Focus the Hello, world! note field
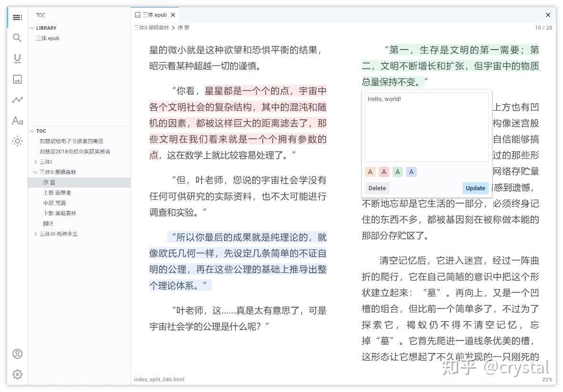Viewport: 563px width, 392px height. click(x=427, y=127)
